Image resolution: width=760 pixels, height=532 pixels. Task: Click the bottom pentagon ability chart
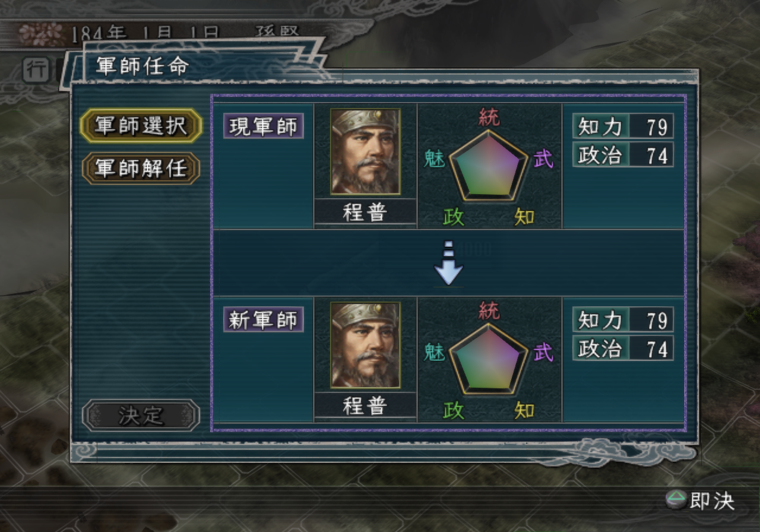pyautogui.click(x=489, y=359)
